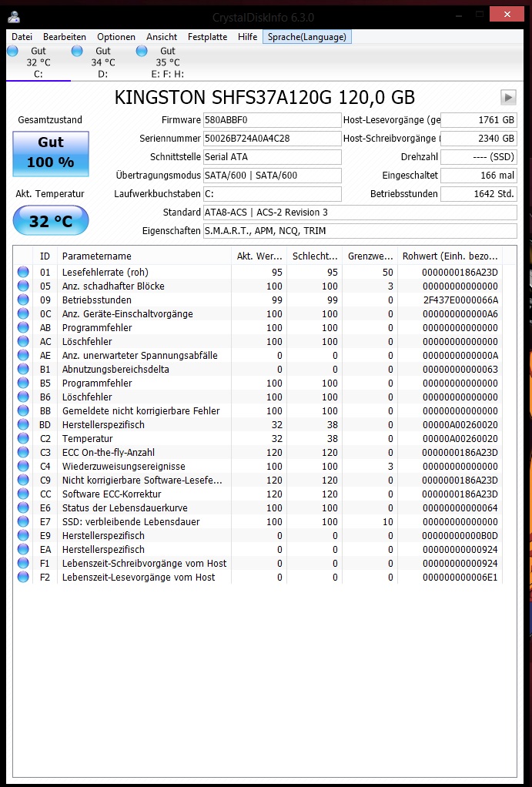The width and height of the screenshot is (532, 787).
Task: Click status orb for unerwarteter Spannungsabfälle
Action: pos(23,355)
